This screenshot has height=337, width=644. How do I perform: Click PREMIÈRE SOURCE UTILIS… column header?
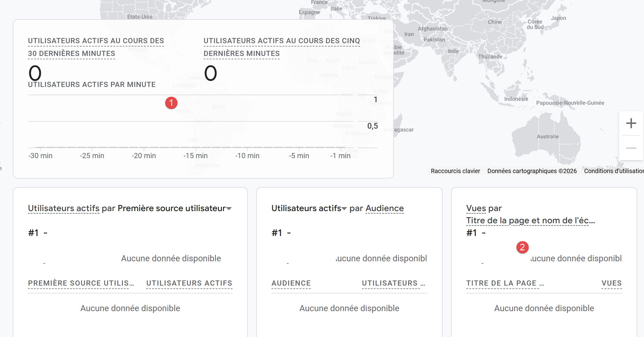(81, 283)
